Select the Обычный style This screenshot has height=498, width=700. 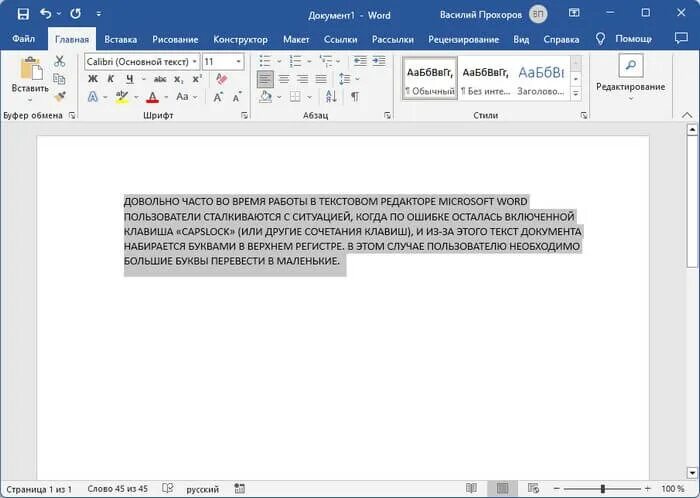[x=430, y=78]
